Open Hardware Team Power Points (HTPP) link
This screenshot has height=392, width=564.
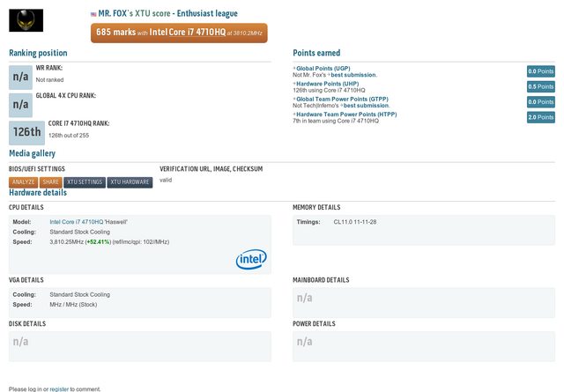346,115
